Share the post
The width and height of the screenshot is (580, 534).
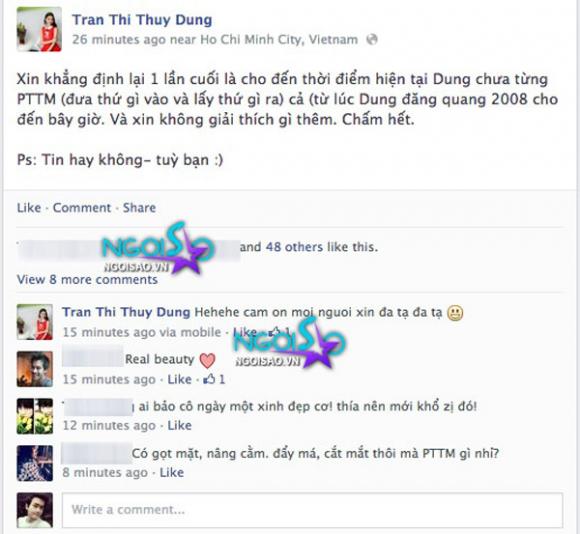(x=139, y=207)
